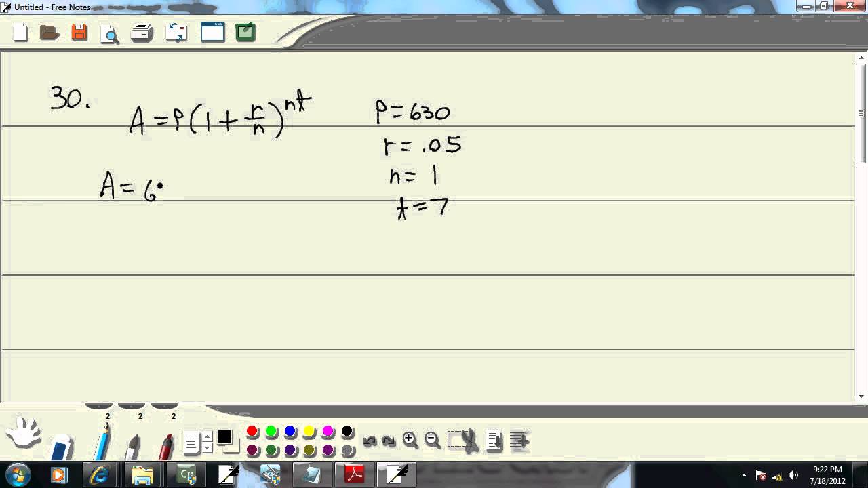Click the import/export arrows page icon
The height and width of the screenshot is (488, 868).
[176, 32]
